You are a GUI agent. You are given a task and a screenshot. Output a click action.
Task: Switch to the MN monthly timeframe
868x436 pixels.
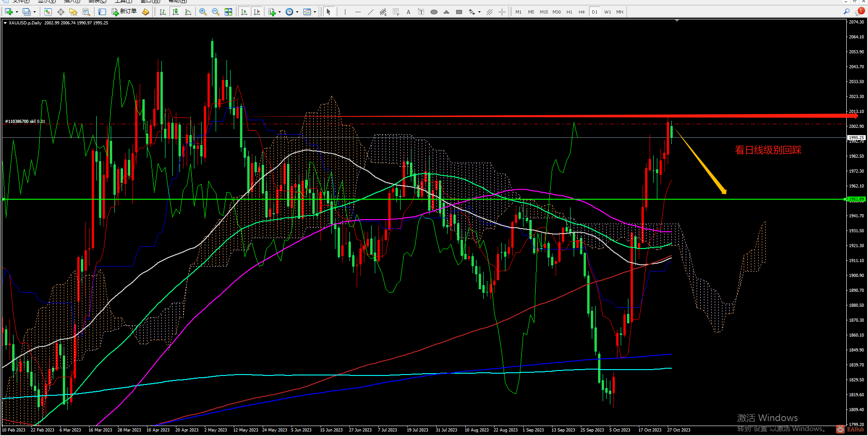(x=620, y=12)
